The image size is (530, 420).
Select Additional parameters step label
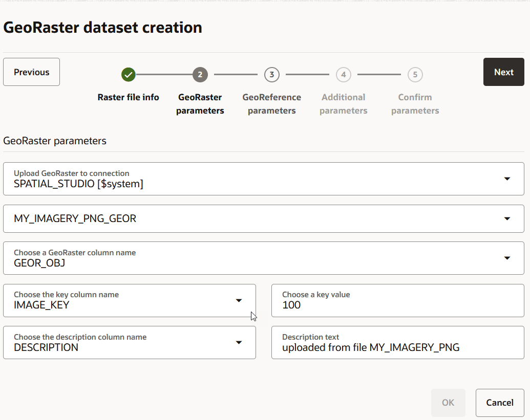pos(344,104)
